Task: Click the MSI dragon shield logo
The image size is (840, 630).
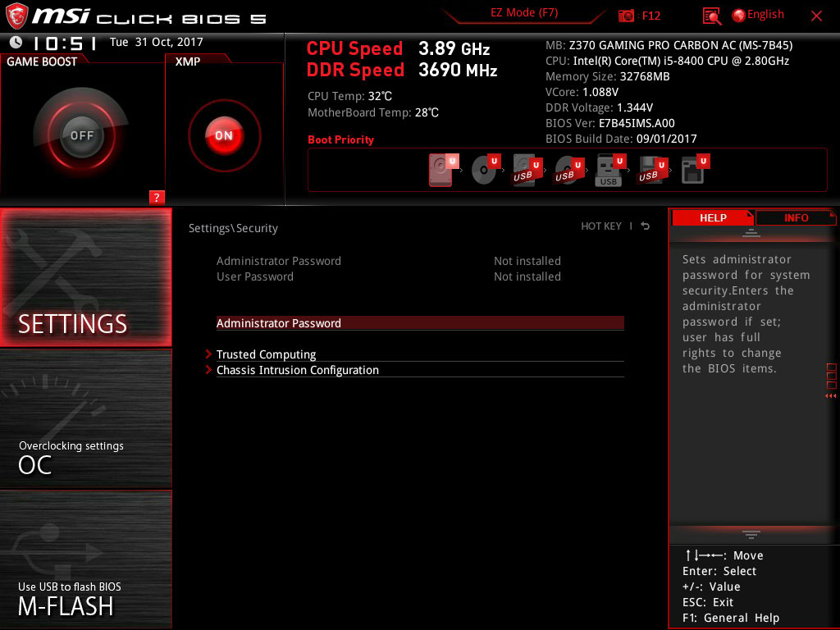Action: pos(16,16)
